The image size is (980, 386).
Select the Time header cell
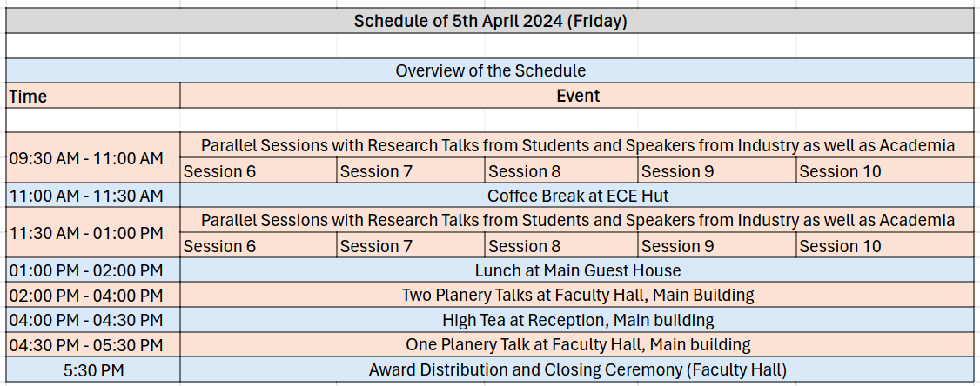click(x=93, y=96)
